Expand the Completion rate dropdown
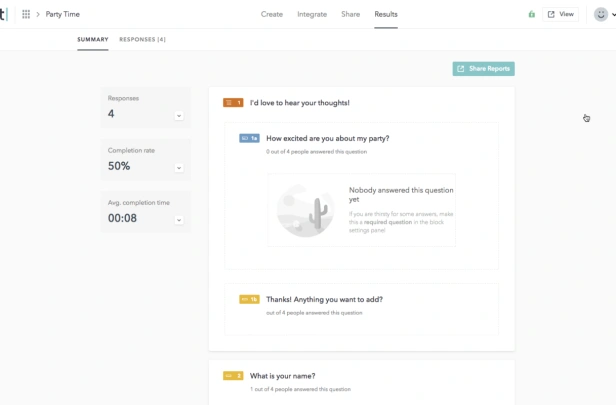 click(x=179, y=168)
